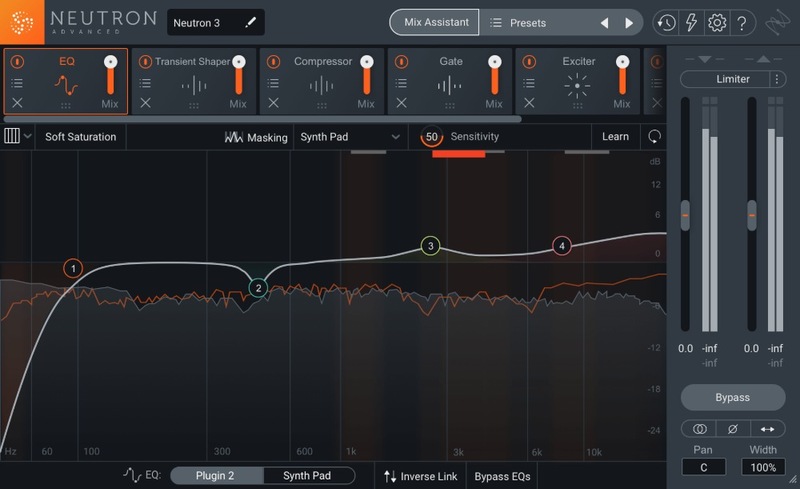Open the Limiter options three-dot menu

point(777,79)
